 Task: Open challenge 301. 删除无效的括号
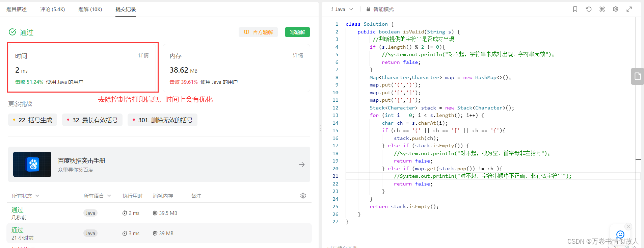click(162, 120)
